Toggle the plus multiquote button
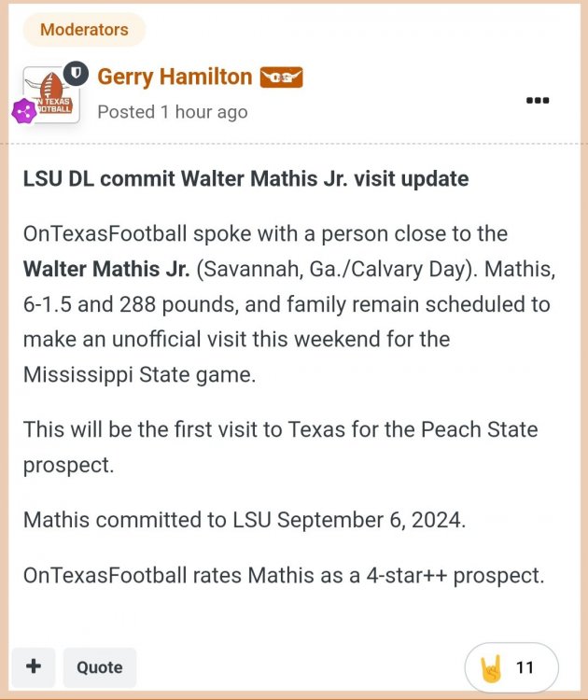Image resolution: width=588 pixels, height=700 pixels. pos(34,666)
